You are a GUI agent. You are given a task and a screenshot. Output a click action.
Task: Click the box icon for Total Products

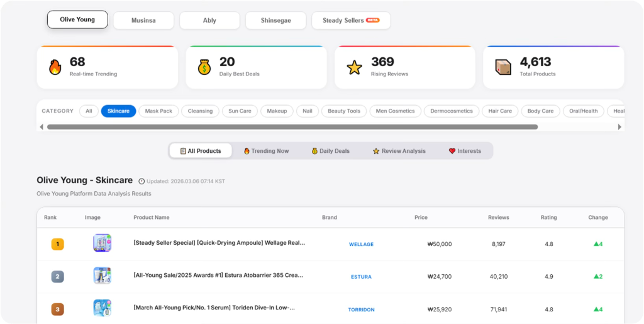[503, 67]
